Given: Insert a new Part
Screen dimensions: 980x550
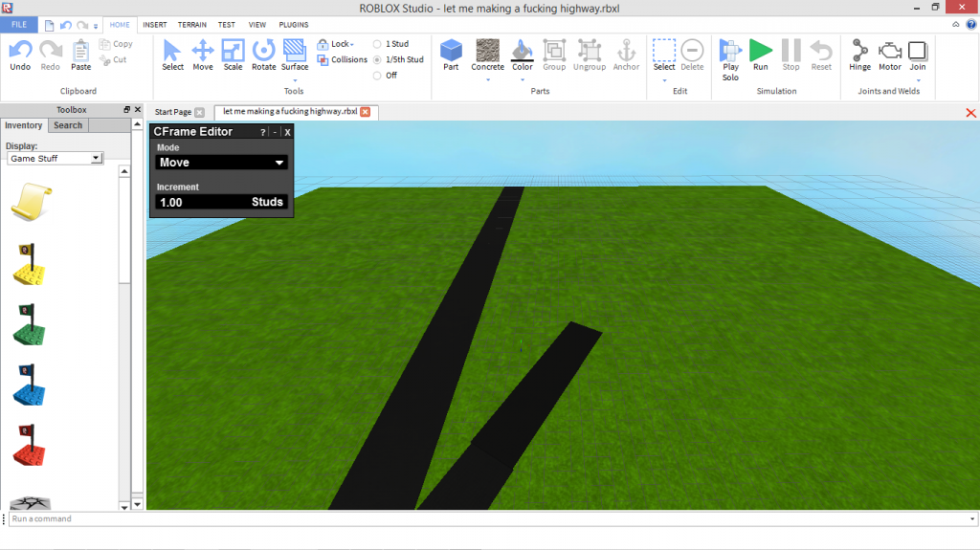Looking at the screenshot, I should [451, 55].
